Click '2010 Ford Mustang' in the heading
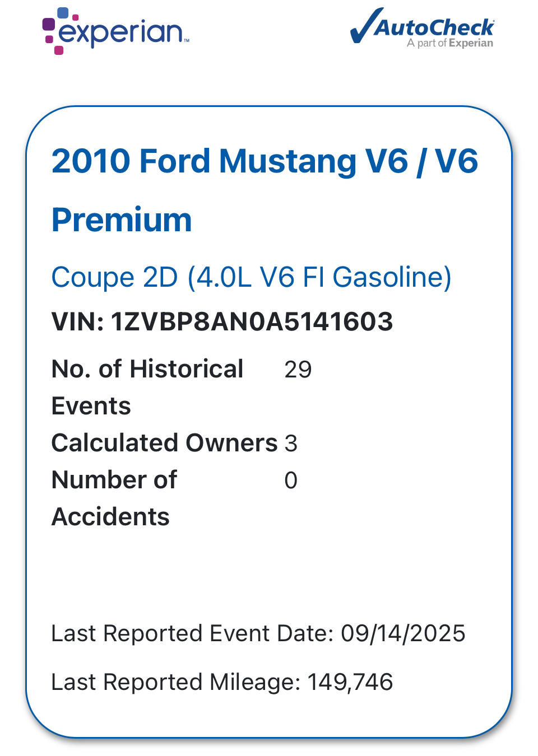 203,161
